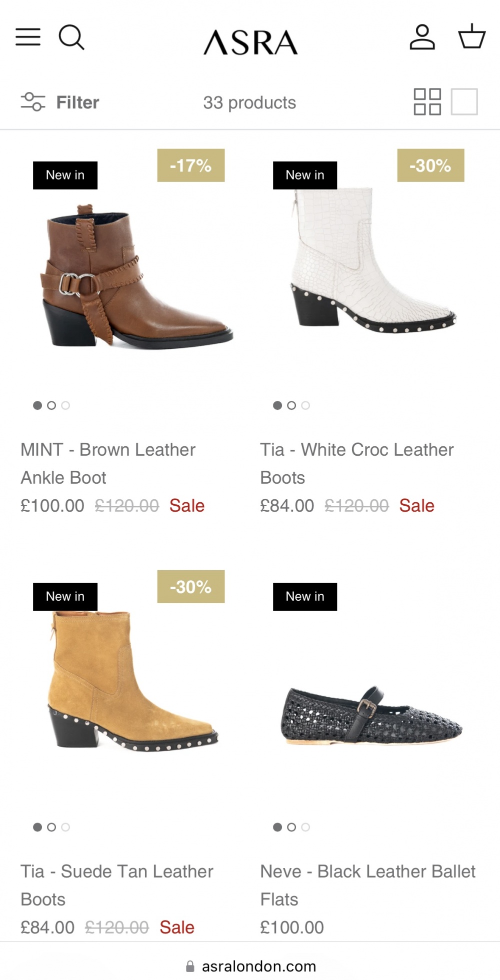Open the account profile icon
The height and width of the screenshot is (980, 500).
click(x=422, y=37)
